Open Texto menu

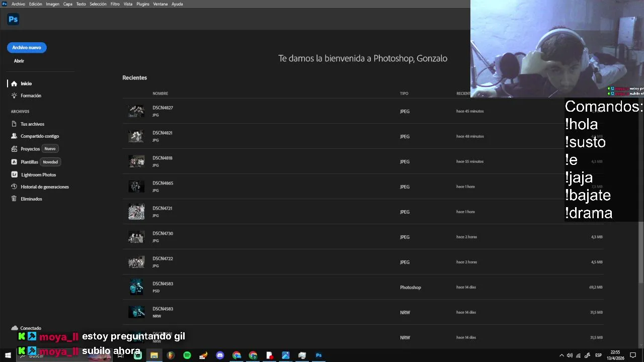(81, 4)
